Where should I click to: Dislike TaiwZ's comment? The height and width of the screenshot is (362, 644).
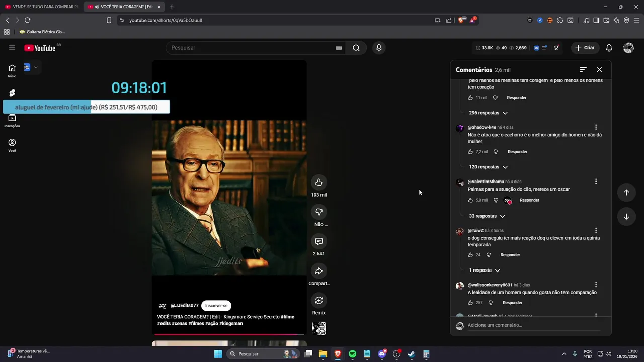click(489, 255)
